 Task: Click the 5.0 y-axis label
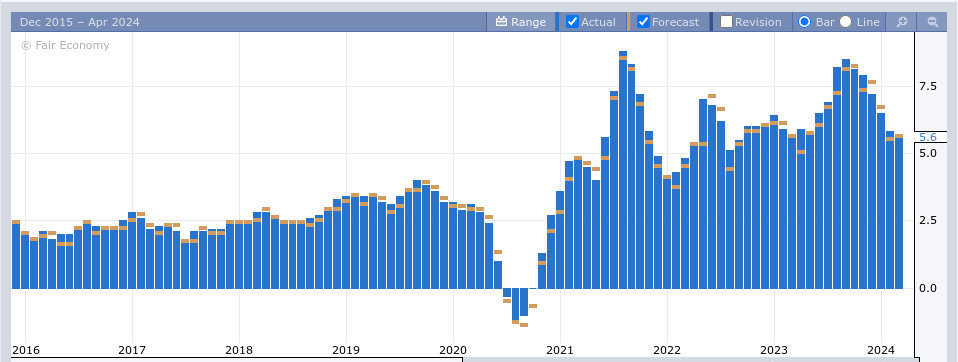tap(928, 153)
